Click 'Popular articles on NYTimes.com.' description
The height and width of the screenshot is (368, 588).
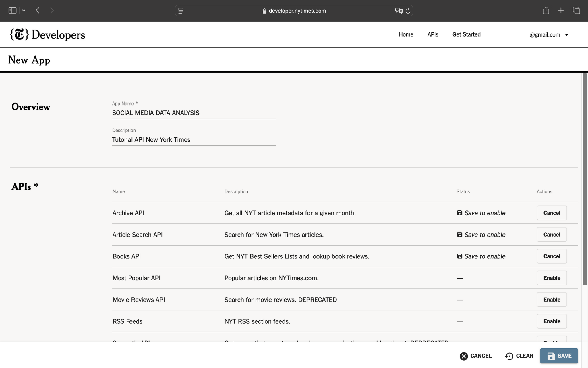coord(271,278)
